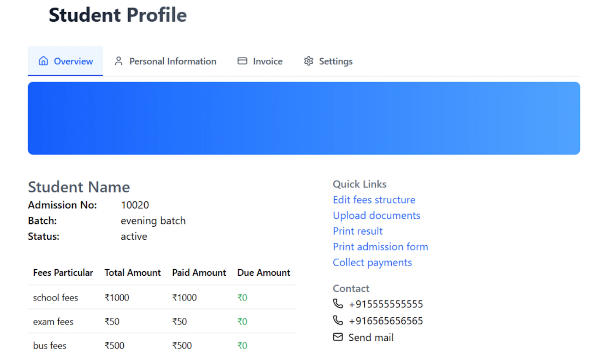The image size is (609, 364).
Task: Open Print admission form link
Action: tap(380, 246)
